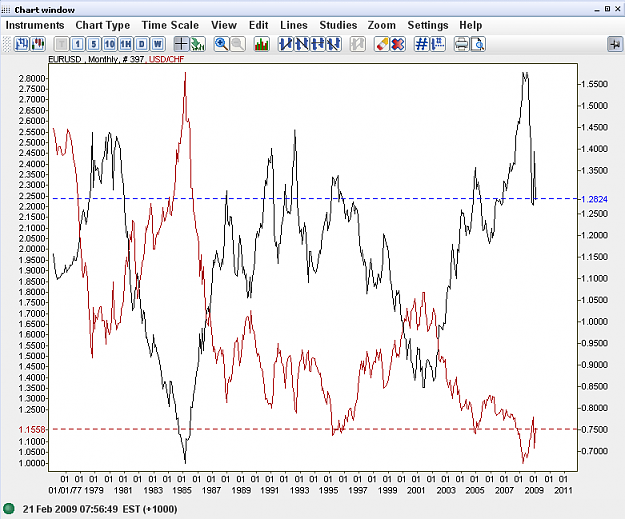
Task: Click the bar chart type icon
Action: [x=21, y=44]
